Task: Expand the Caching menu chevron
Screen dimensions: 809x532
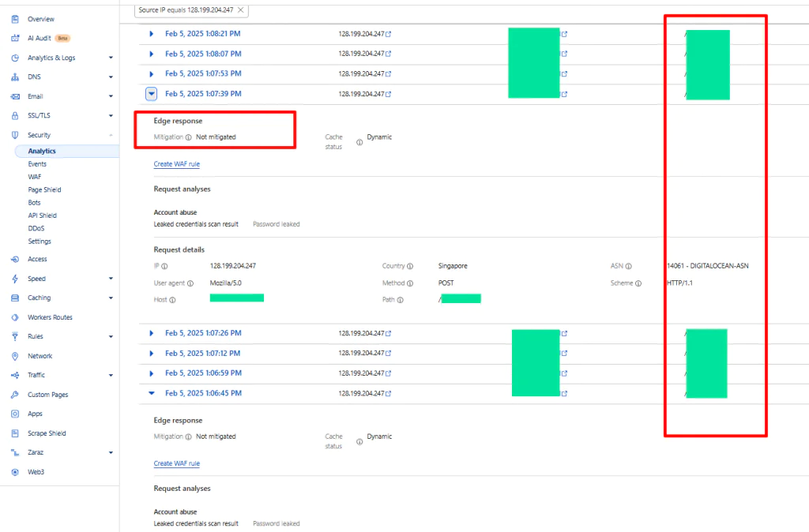Action: [111, 298]
